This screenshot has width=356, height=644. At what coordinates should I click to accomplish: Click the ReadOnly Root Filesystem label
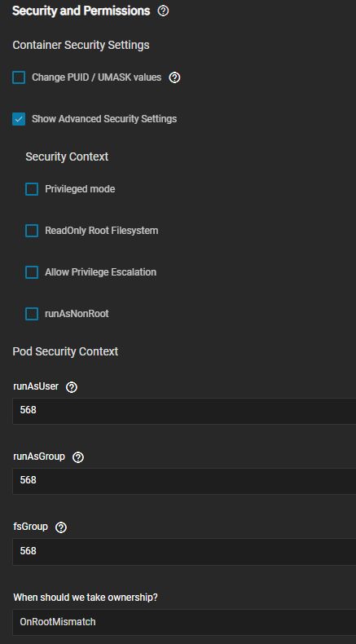pos(101,231)
